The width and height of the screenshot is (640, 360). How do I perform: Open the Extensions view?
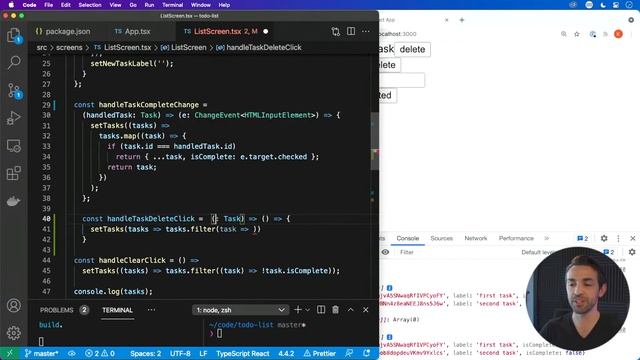point(14,173)
